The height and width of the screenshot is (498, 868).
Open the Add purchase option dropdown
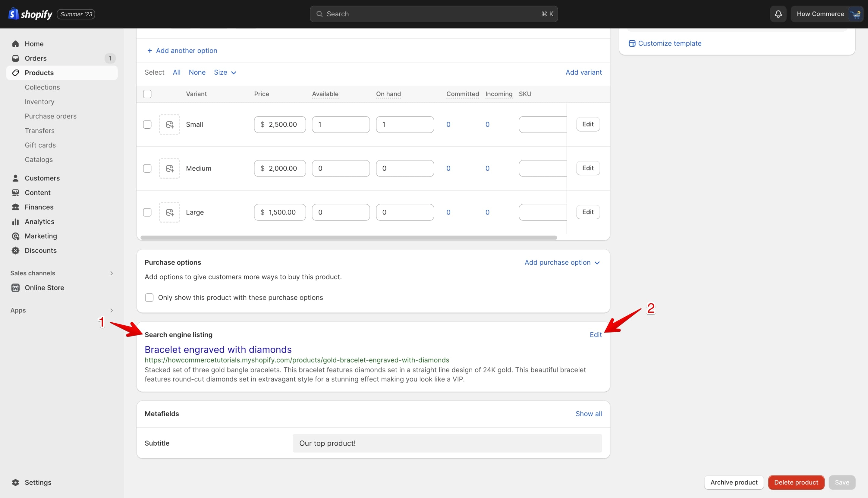click(562, 262)
